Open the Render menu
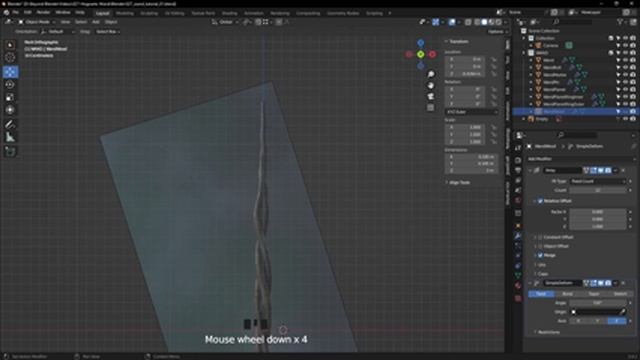 tap(43, 13)
